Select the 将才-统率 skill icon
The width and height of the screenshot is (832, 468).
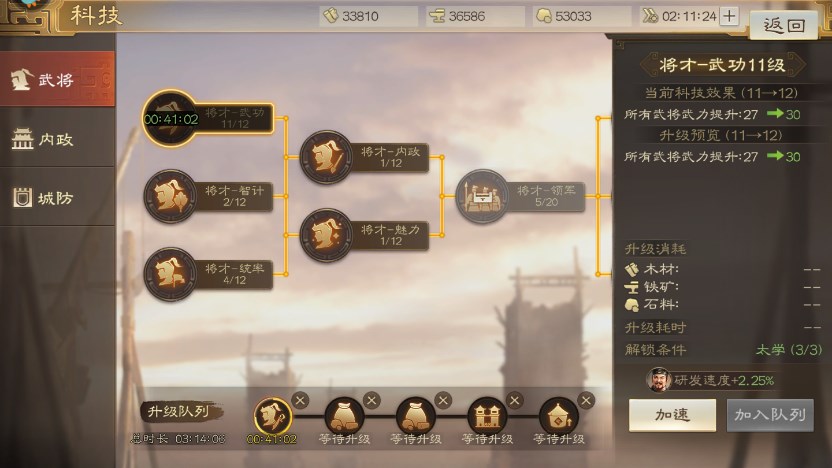170,274
